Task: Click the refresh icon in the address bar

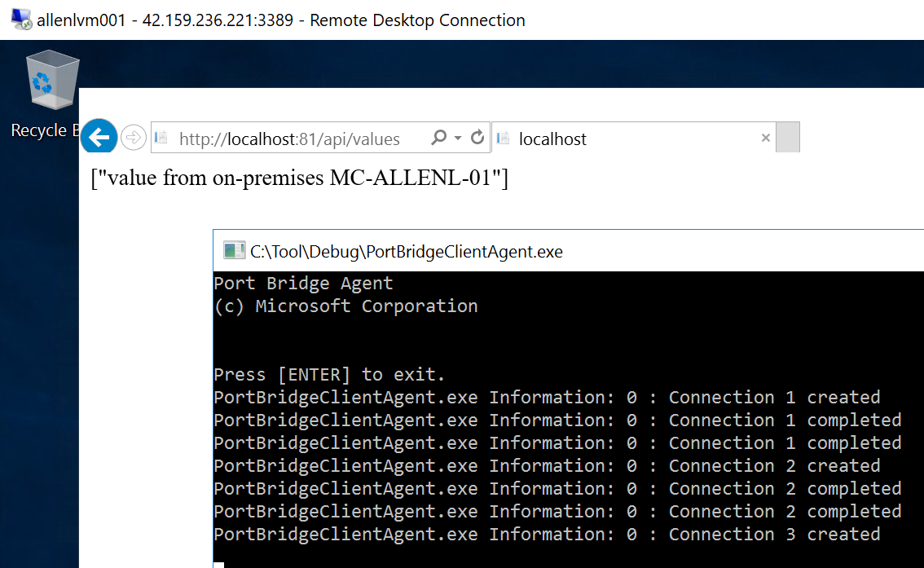Action: click(477, 138)
